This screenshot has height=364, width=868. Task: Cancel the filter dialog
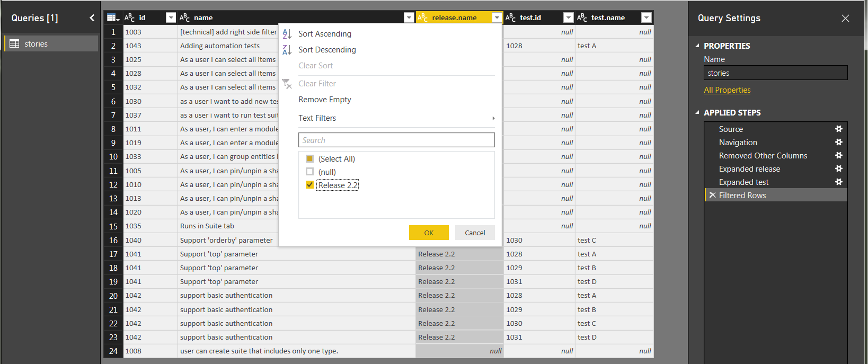coord(475,233)
